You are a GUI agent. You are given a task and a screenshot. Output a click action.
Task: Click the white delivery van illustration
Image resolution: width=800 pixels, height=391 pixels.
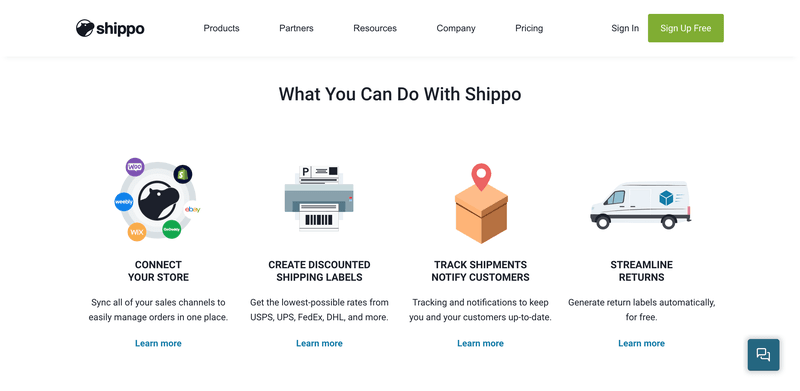pyautogui.click(x=641, y=205)
